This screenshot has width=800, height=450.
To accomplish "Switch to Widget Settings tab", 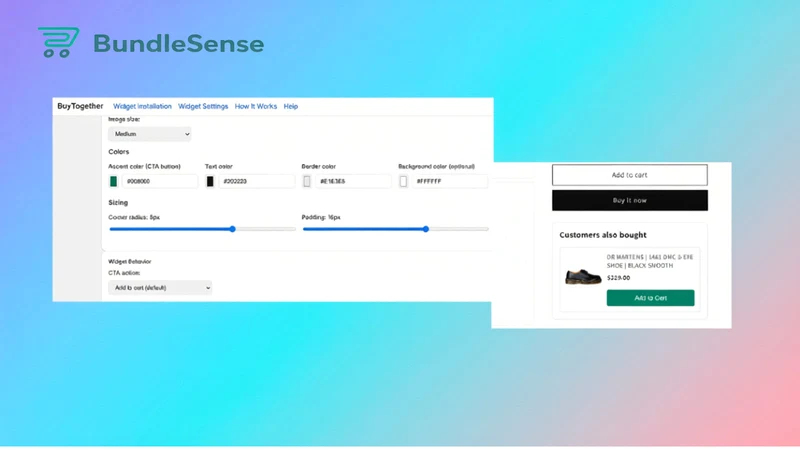I will click(203, 107).
